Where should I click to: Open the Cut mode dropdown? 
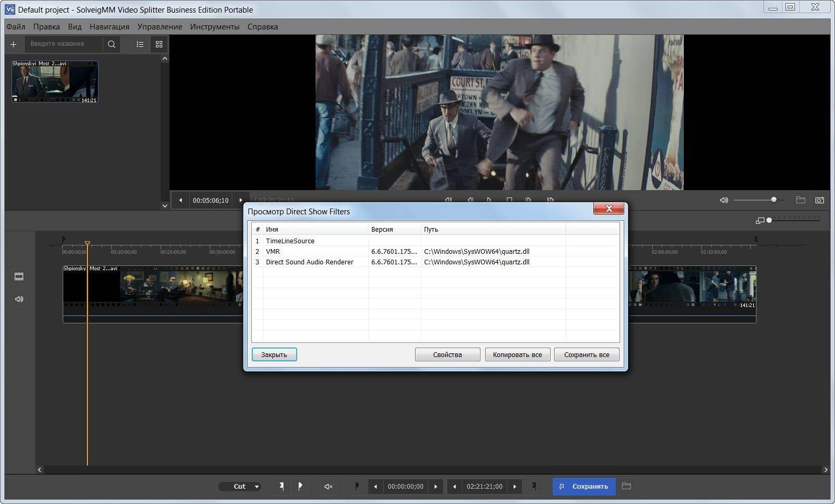pyautogui.click(x=240, y=486)
